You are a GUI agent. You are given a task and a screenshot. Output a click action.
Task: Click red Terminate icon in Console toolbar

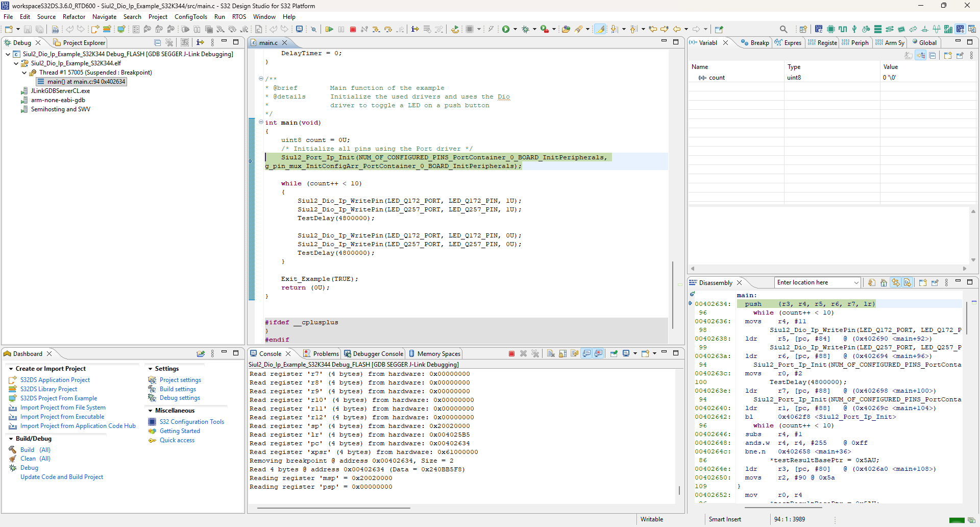511,353
